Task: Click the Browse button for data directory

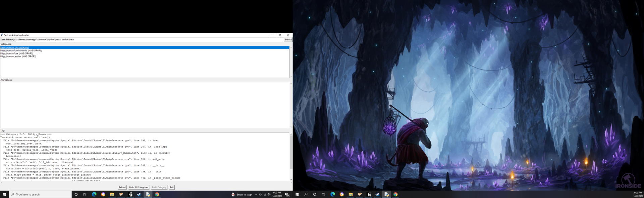Action: point(288,40)
